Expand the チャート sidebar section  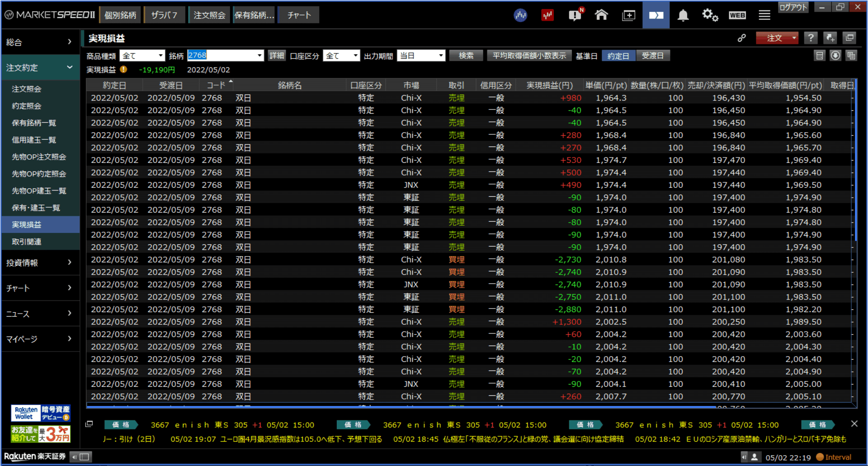tap(40, 288)
